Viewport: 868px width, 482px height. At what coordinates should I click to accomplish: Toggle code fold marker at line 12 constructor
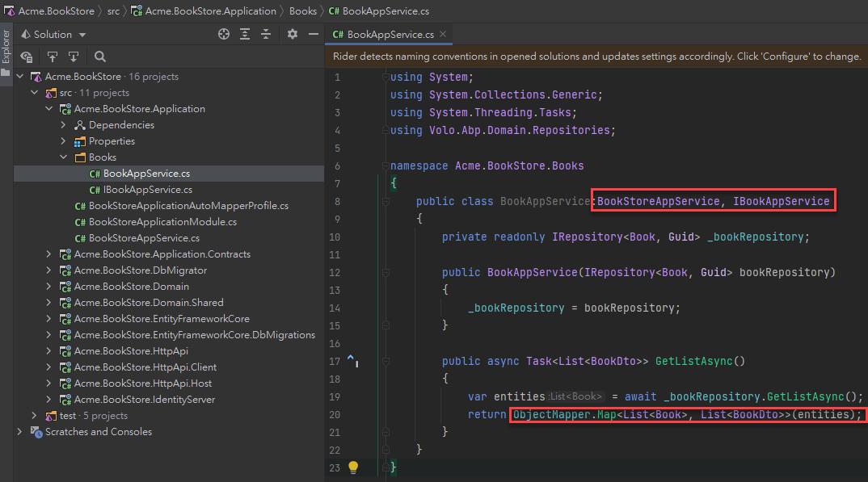tap(386, 272)
